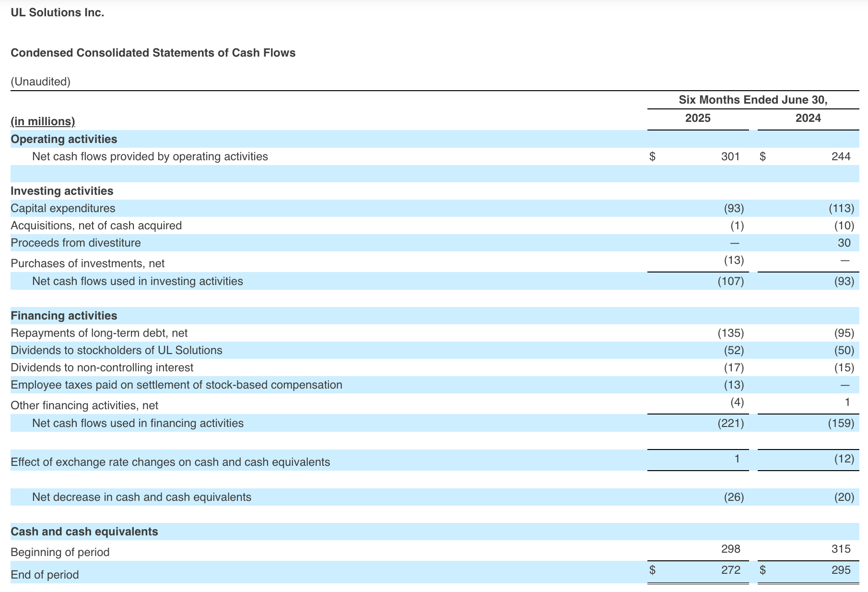This screenshot has height=592, width=868.
Task: Click 'Acquisitions, net of cash acquired' label
Action: pos(96,225)
